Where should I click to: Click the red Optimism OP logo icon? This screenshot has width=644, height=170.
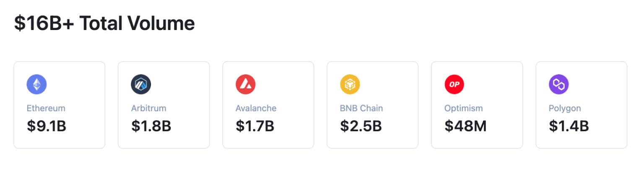click(454, 84)
